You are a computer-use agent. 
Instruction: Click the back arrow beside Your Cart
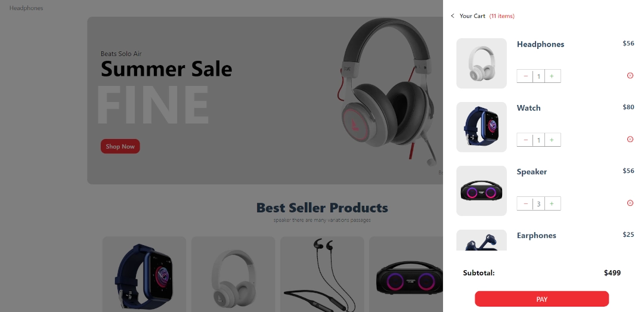[x=453, y=16]
